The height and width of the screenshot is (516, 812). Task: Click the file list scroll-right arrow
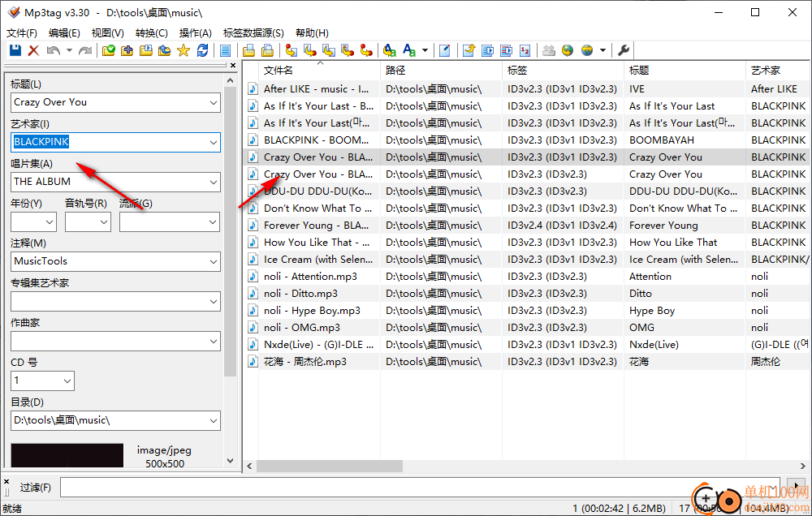pyautogui.click(x=803, y=467)
